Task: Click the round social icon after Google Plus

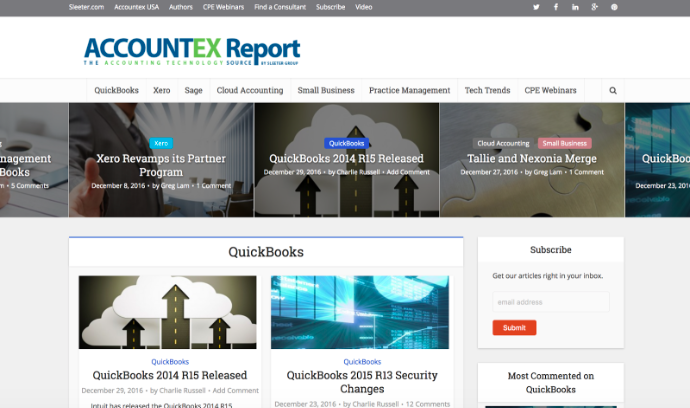Action: tap(614, 7)
